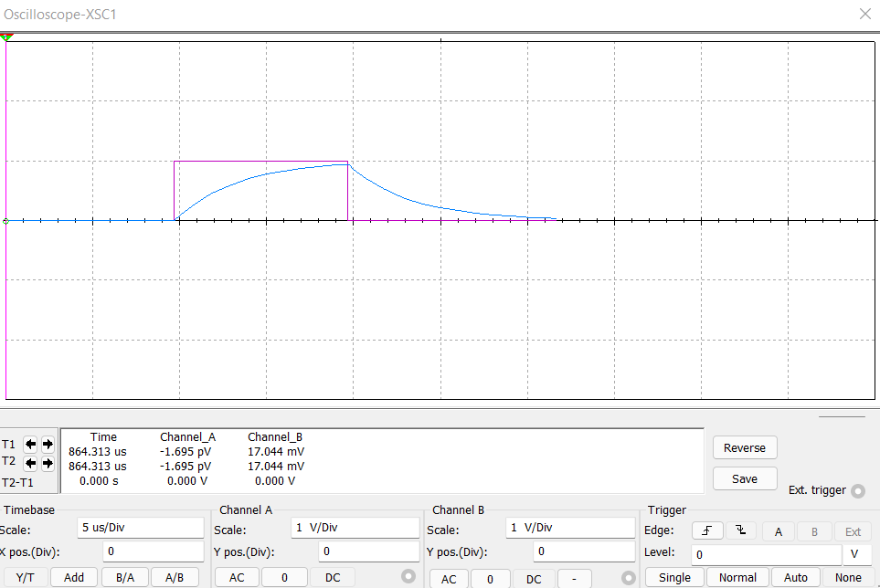
Task: Set Channel B coupling to AC
Action: 449,579
